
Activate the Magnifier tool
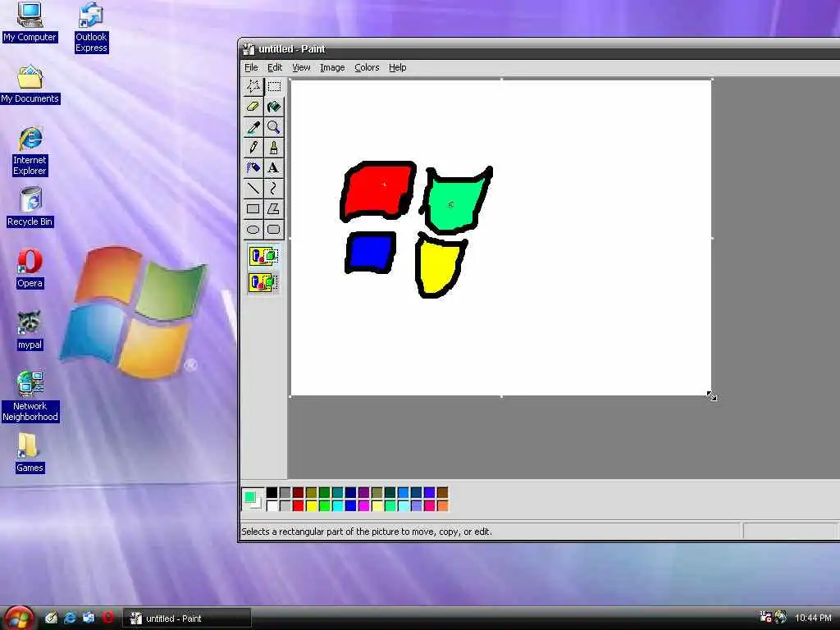coord(274,127)
